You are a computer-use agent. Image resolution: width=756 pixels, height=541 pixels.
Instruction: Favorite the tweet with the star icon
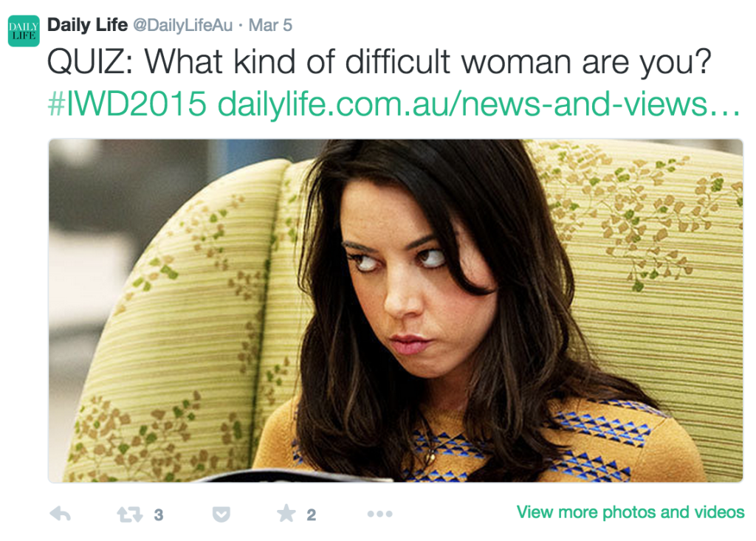pos(286,514)
